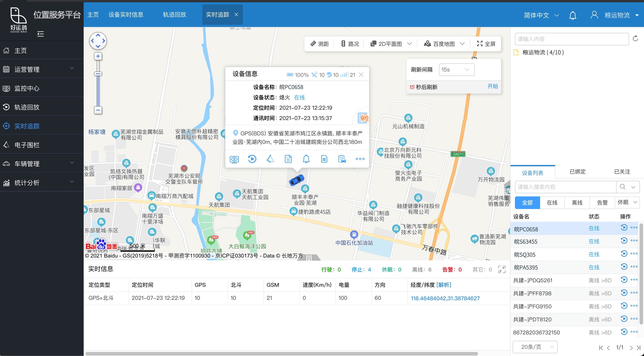
Task: Open device details document icon in popup
Action: [288, 159]
